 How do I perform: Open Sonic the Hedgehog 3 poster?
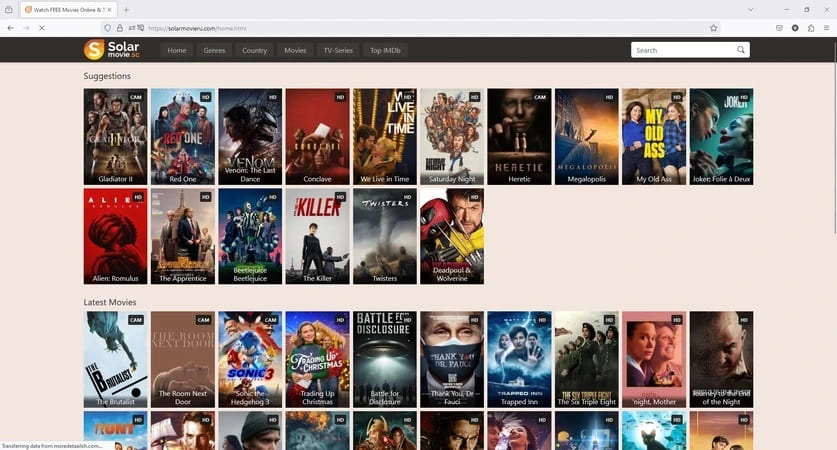[x=249, y=359]
